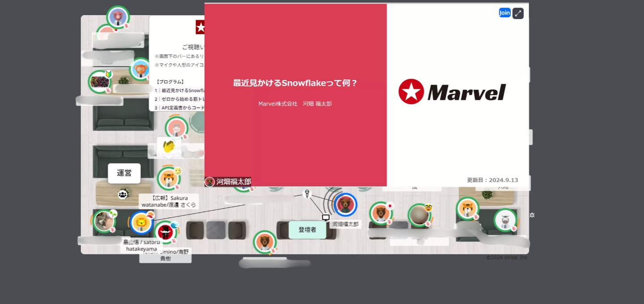Select 河畑福太郎's deer avatar with blue ring
The image size is (644, 304).
point(345,205)
